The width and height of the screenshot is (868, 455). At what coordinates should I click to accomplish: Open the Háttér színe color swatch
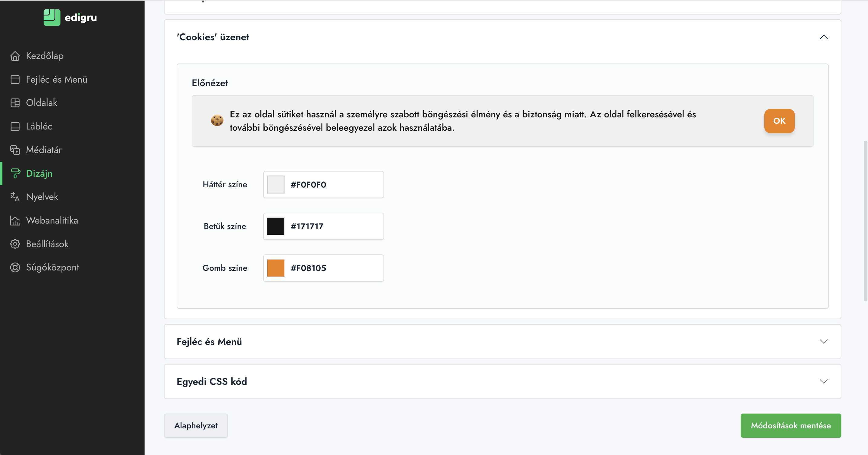pos(276,185)
